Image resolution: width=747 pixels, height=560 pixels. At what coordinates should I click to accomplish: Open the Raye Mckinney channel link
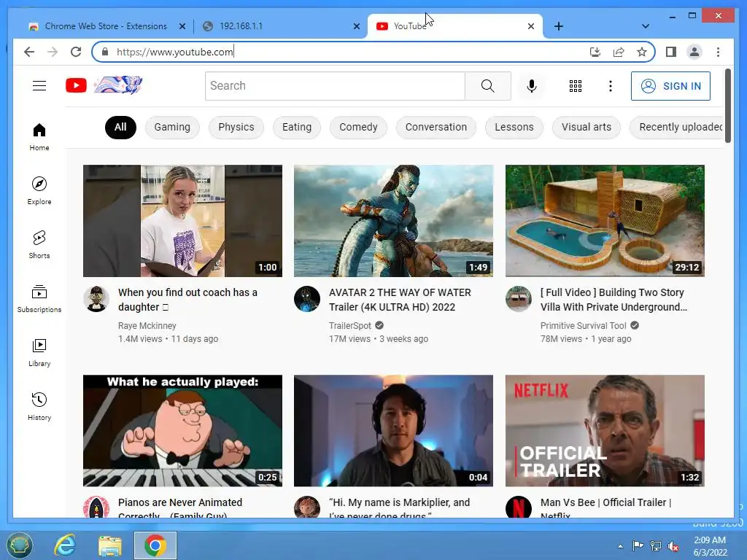147,326
